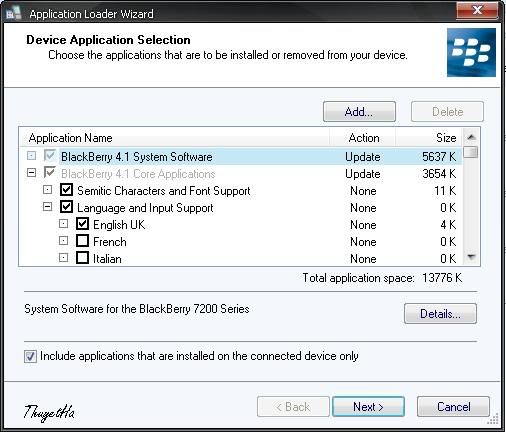Click the Application Loader Wizard title icon
This screenshot has width=506, height=433.
pos(13,14)
